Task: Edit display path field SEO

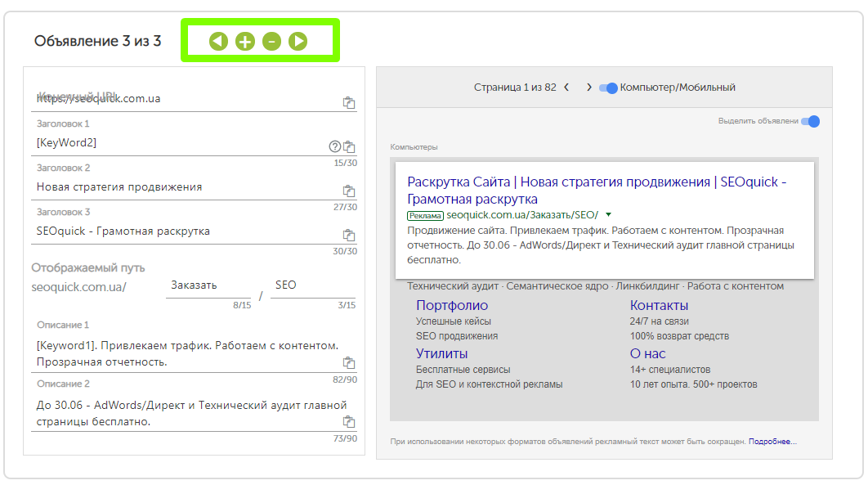Action: (313, 285)
